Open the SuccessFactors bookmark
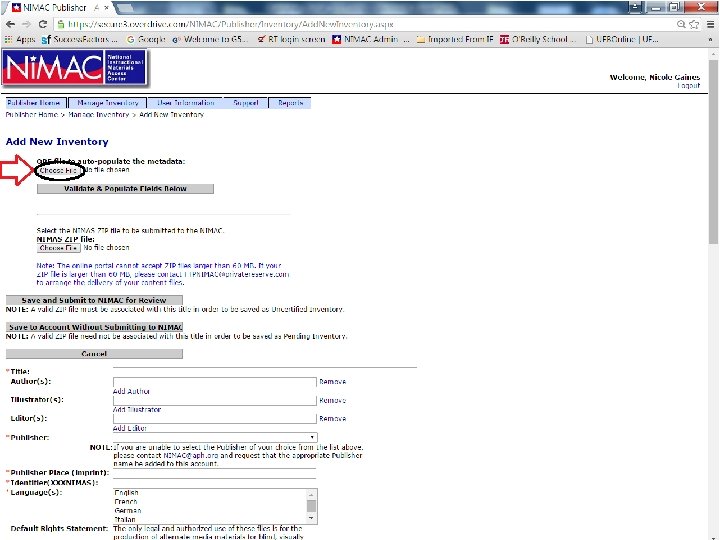The width and height of the screenshot is (720, 540). [79, 39]
